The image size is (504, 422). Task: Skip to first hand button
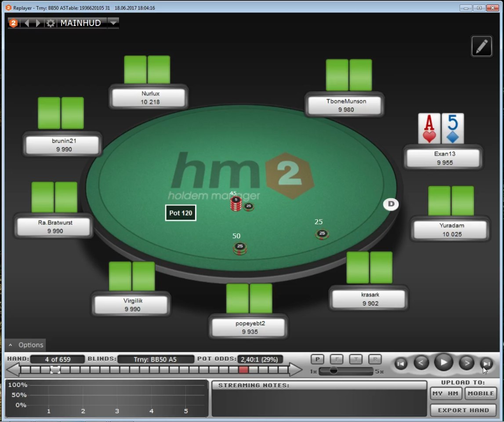(x=401, y=364)
